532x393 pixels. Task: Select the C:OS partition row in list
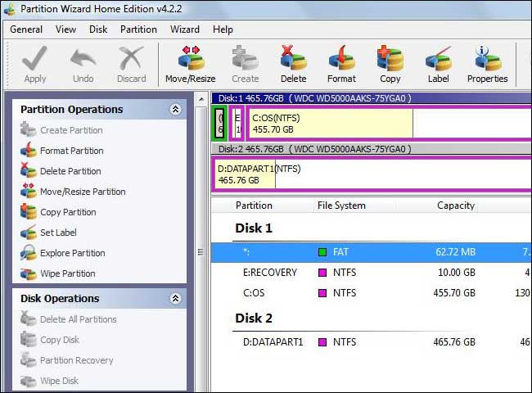click(254, 293)
